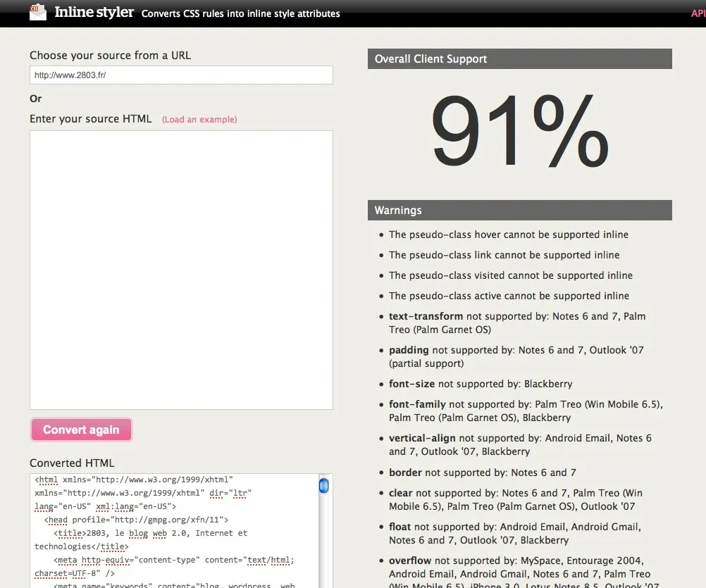The image size is (706, 588).
Task: Click the clear not supported warning
Action: point(516,499)
